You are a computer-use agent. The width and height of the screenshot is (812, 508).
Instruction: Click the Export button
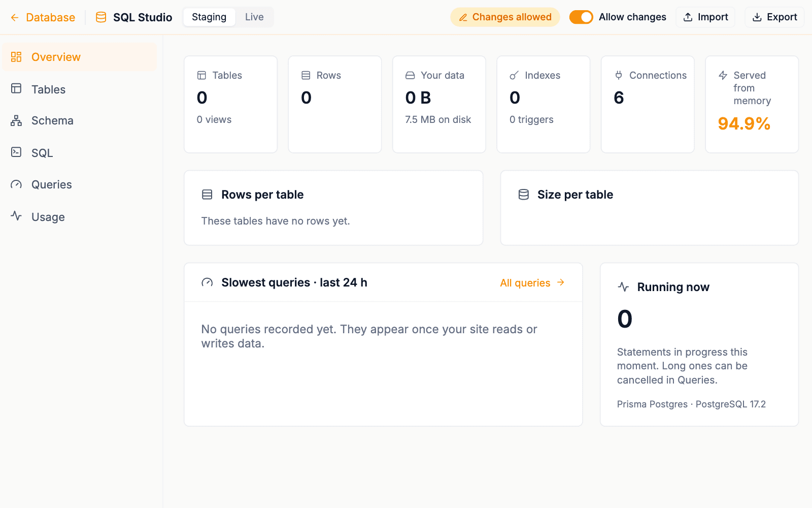tap(774, 17)
